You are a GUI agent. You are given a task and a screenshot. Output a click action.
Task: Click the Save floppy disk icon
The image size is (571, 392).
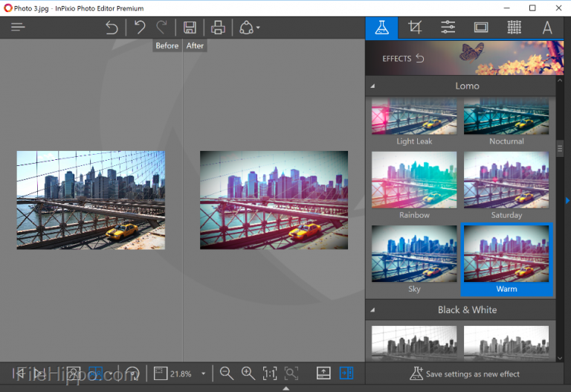(x=190, y=28)
